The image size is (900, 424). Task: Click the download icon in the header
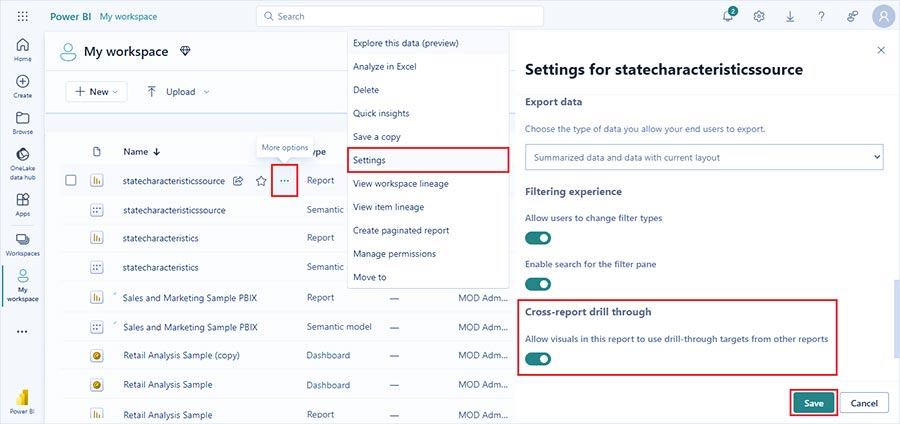click(790, 17)
